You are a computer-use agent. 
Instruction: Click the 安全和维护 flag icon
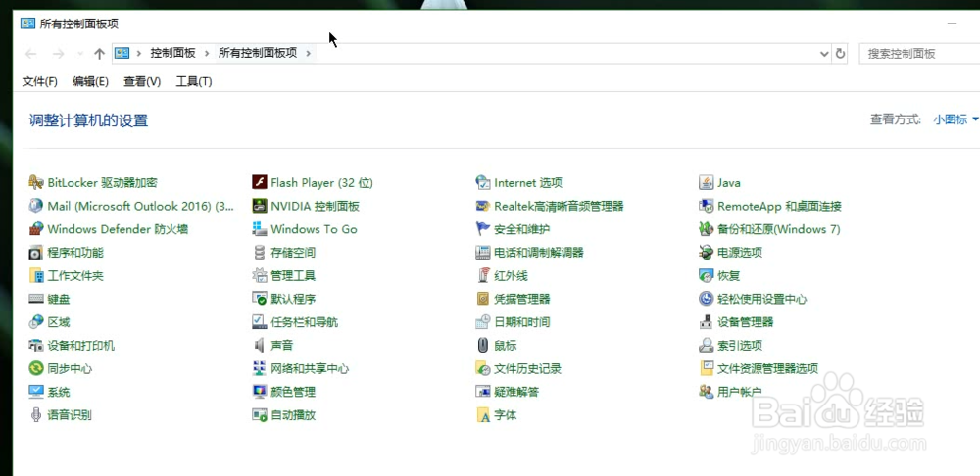483,228
